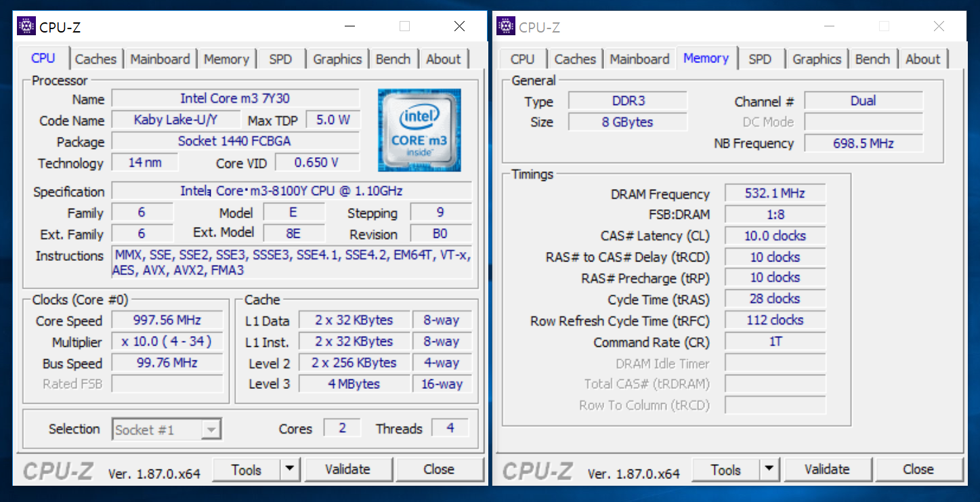Click Close button in right CPU-Z window
Viewport: 980px width, 502px height.
tap(918, 469)
